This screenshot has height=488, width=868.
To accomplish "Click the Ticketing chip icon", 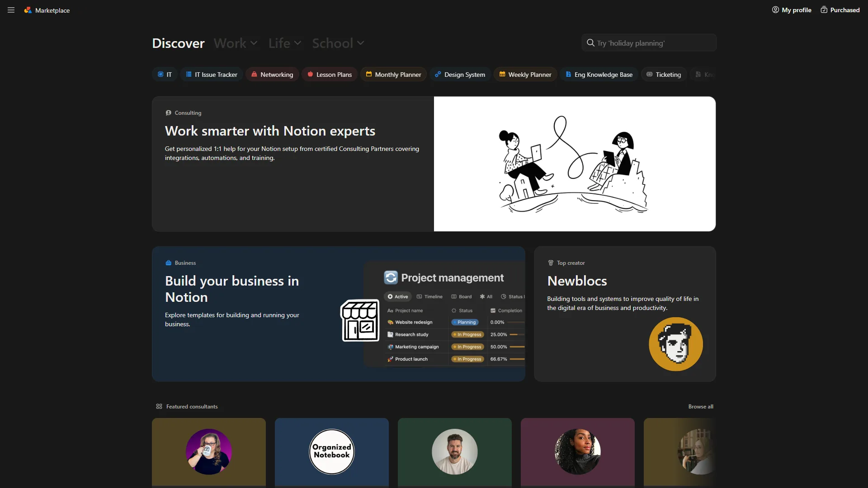I will (650, 75).
